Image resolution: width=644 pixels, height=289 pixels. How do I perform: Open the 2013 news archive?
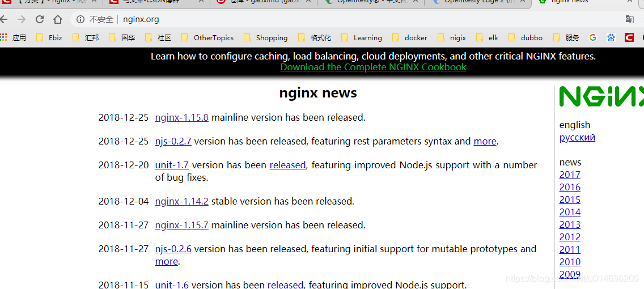click(x=570, y=224)
